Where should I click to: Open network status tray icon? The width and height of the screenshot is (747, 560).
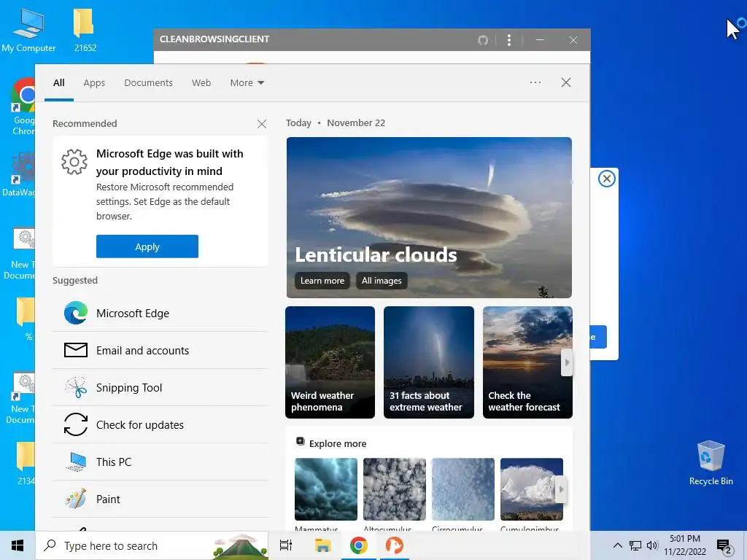coord(635,545)
